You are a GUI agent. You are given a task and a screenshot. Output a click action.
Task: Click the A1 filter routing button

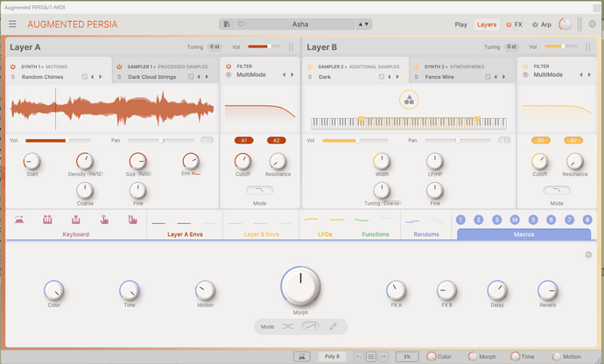point(244,141)
